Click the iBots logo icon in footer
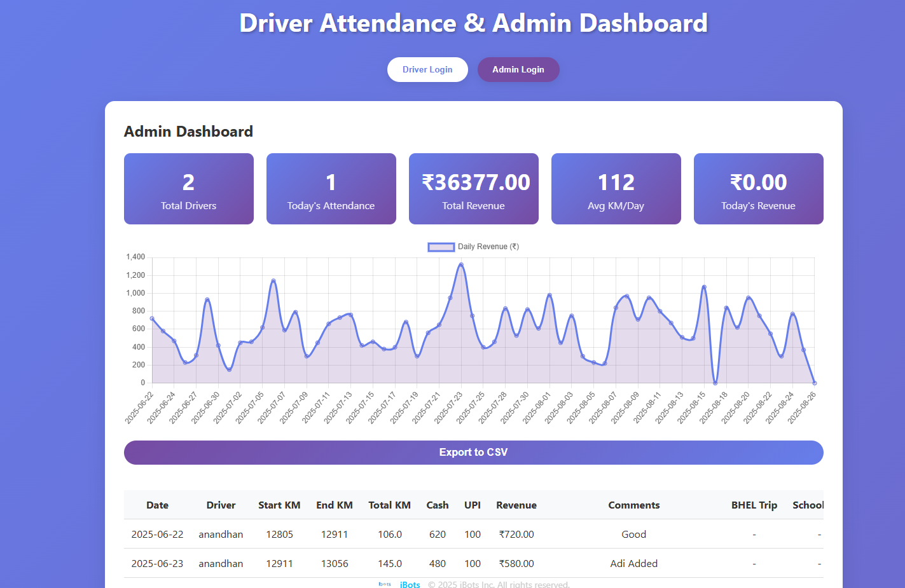 384,584
